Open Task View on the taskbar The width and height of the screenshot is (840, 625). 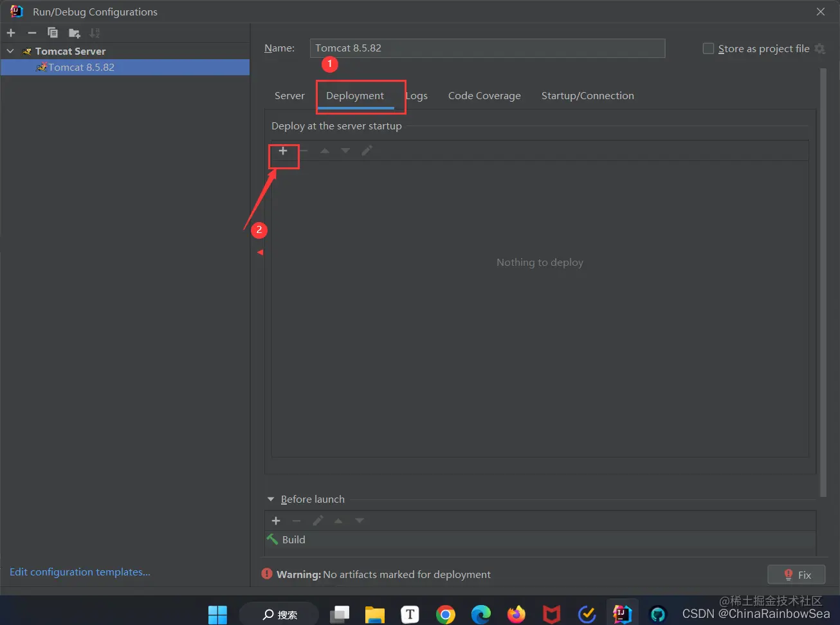[x=340, y=615]
